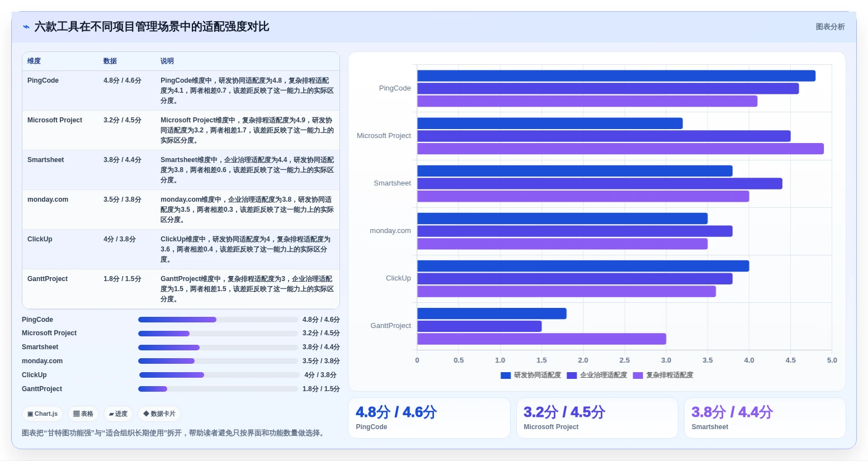Click the ClickUp chart axis label
Screen dimensions: 868x461
point(398,278)
